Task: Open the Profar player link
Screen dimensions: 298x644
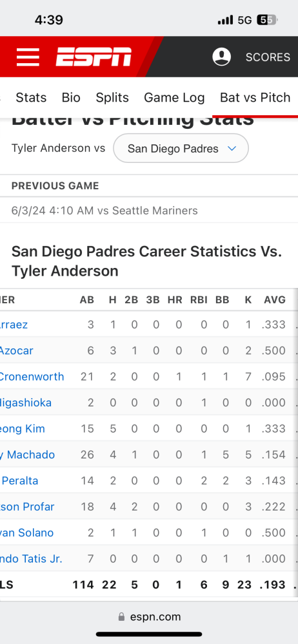Action: point(27,506)
